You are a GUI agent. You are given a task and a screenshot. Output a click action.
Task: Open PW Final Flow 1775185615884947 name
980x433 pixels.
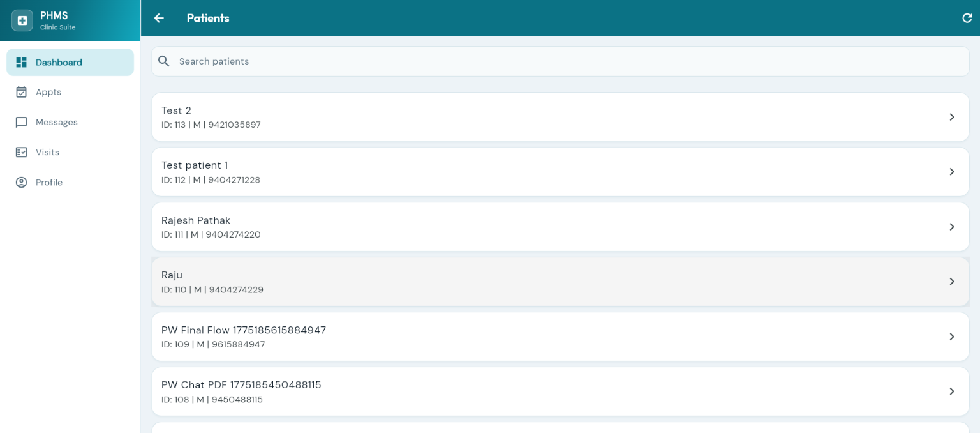pos(244,330)
